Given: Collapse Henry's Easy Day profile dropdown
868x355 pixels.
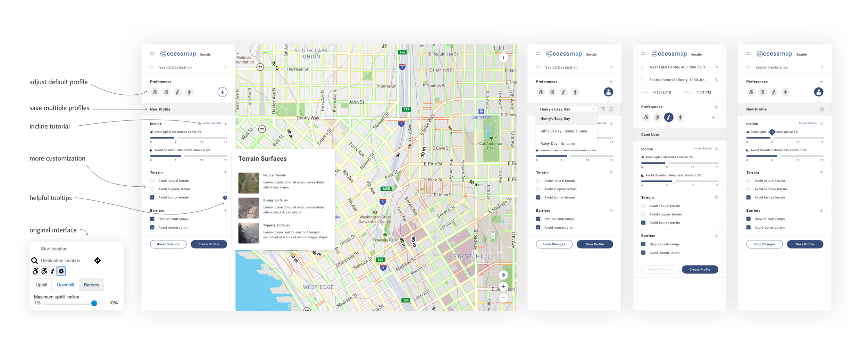Looking at the screenshot, I should tap(593, 109).
